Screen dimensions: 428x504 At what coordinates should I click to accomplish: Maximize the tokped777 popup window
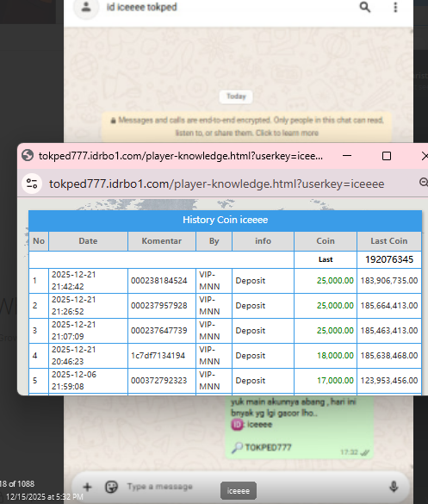(387, 156)
